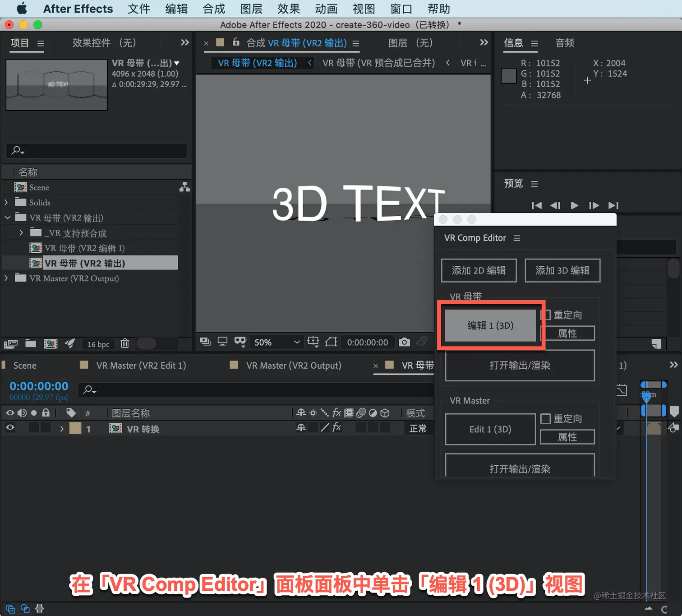Switch to VR Master (VR2 Edit 1) timeline tab

[141, 366]
